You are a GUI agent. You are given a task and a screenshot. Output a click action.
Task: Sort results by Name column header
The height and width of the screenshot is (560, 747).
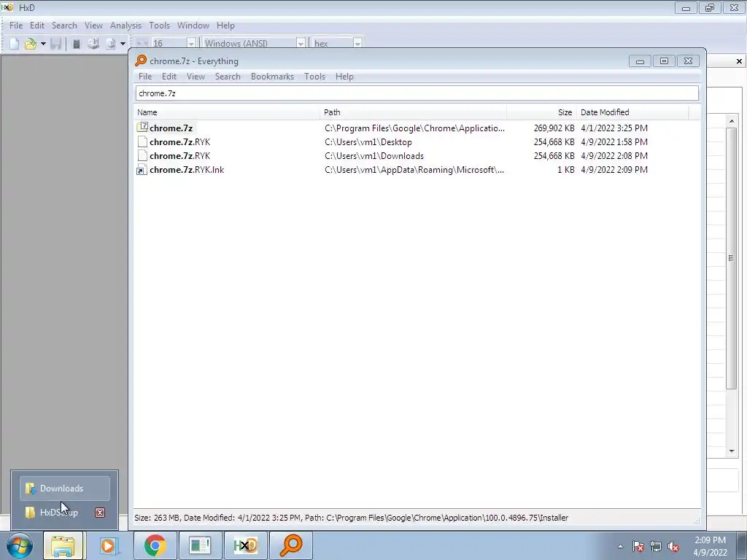[228, 112]
